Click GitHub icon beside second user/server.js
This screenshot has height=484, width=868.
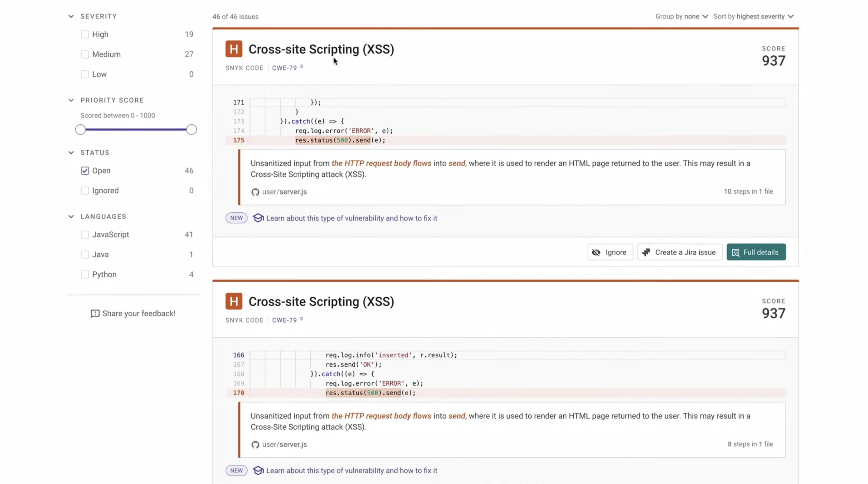coord(255,445)
